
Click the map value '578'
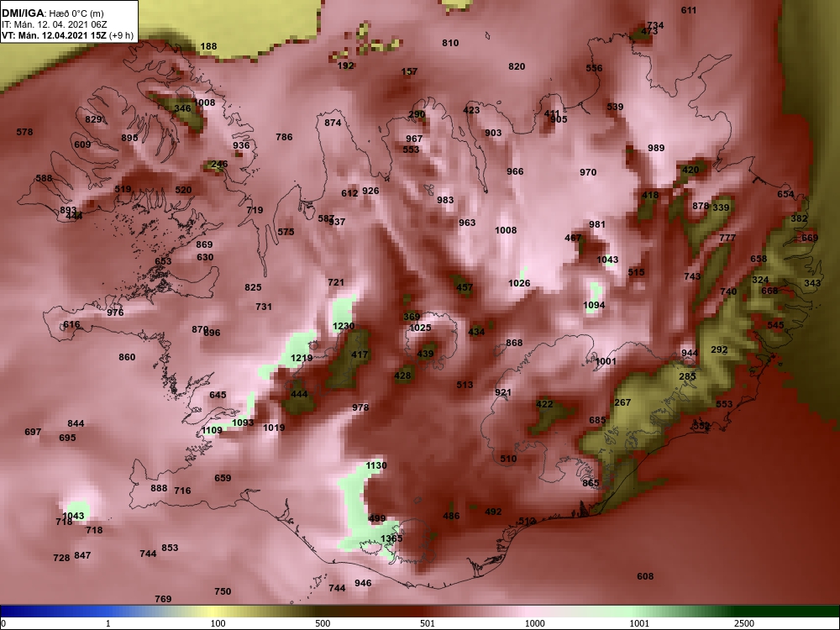click(24, 133)
